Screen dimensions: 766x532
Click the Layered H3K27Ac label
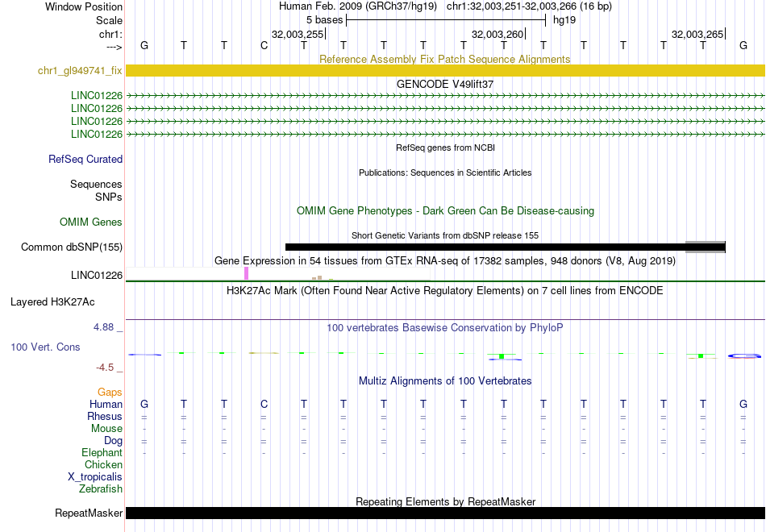point(52,302)
